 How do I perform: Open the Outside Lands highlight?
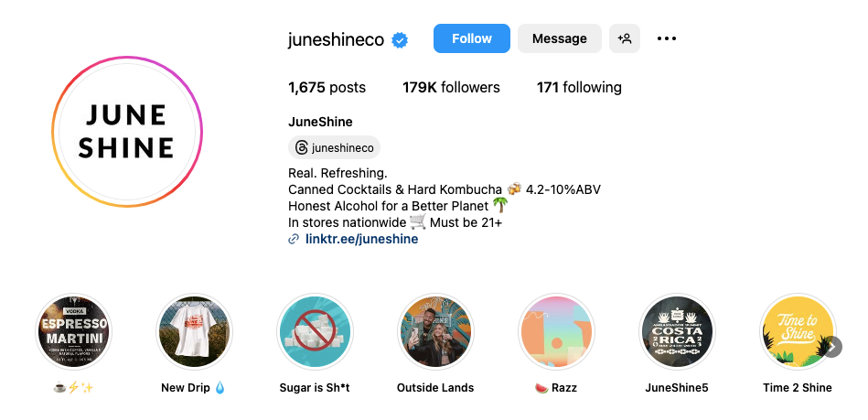click(x=435, y=332)
